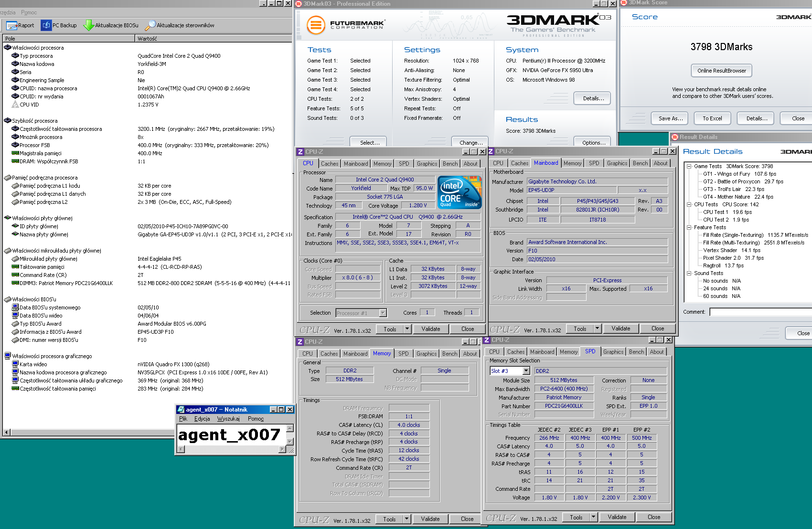812x529 pixels.
Task: Click Change... settings button in 3DMark03
Action: tap(471, 142)
